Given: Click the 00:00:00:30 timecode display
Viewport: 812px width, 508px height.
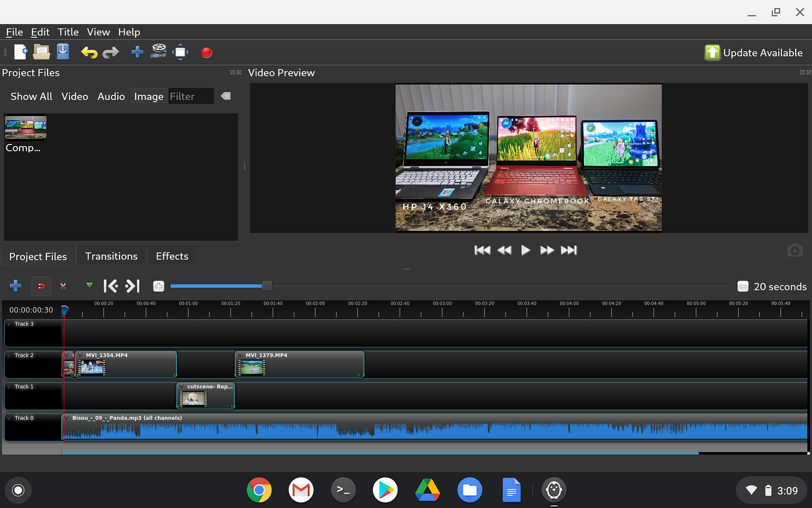Looking at the screenshot, I should (x=31, y=310).
